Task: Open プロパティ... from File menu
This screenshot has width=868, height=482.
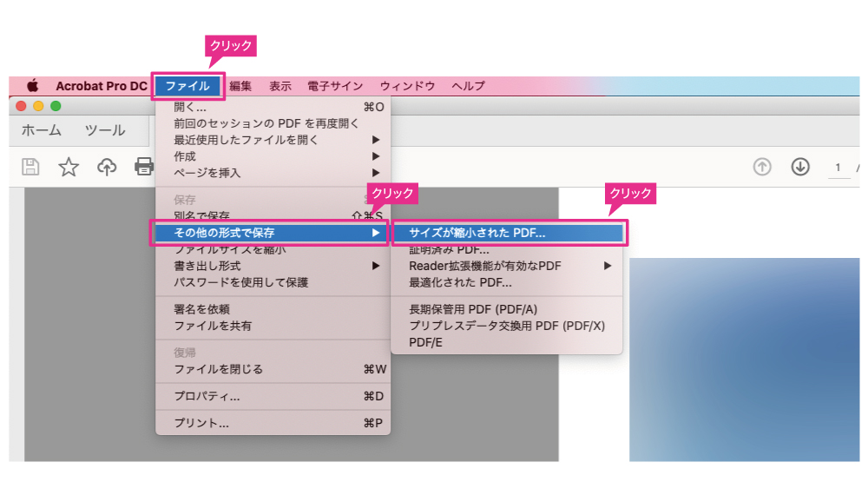Action: [273, 396]
